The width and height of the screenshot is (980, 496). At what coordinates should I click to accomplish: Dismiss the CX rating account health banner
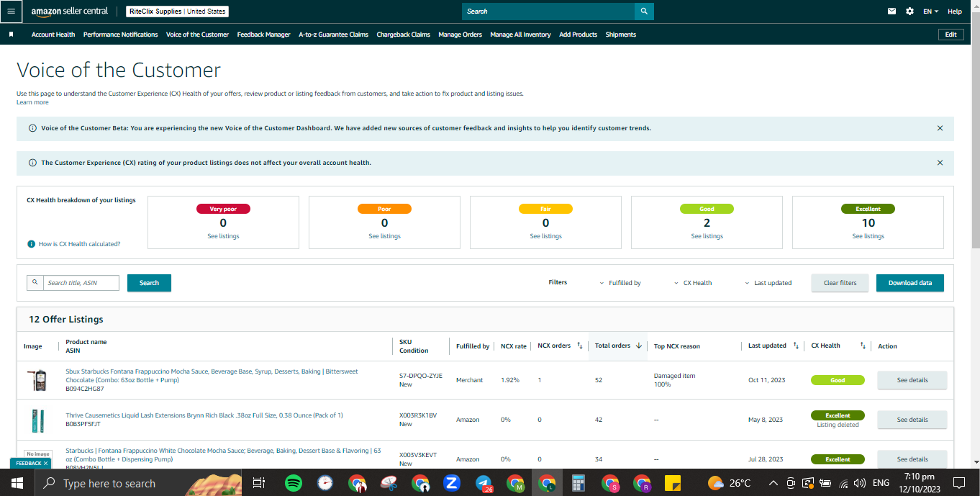[x=940, y=163]
